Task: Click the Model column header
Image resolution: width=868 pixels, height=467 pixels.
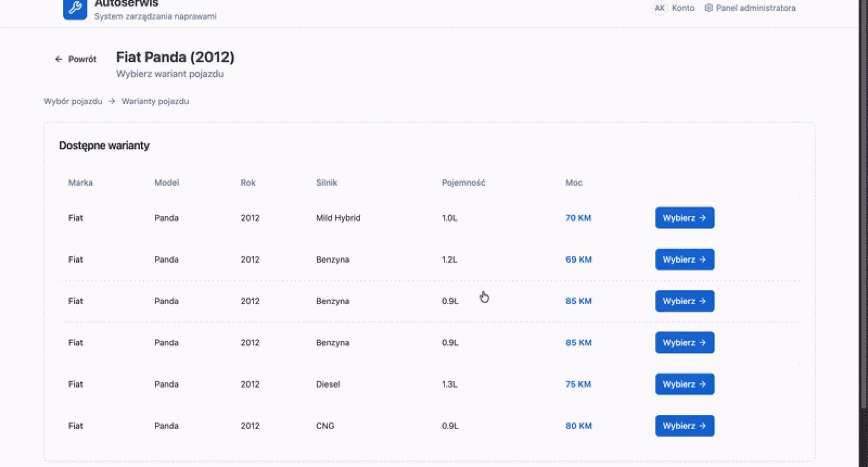Action: click(167, 182)
